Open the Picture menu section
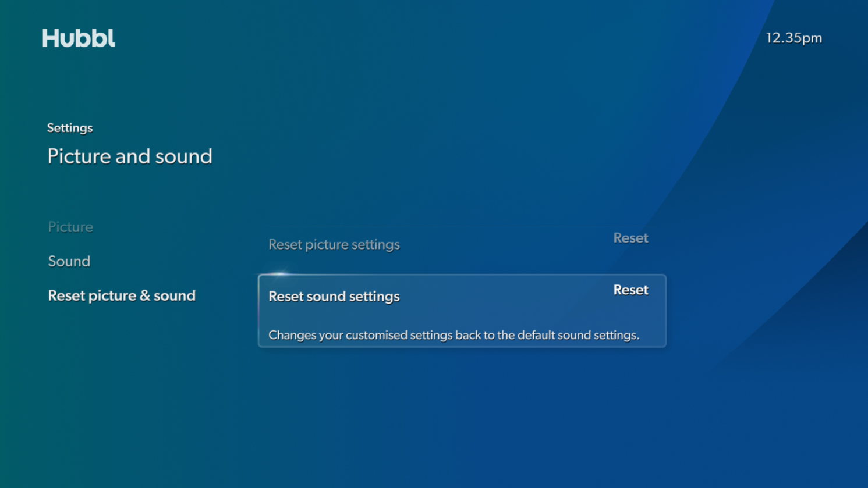This screenshot has height=488, width=868. tap(70, 227)
